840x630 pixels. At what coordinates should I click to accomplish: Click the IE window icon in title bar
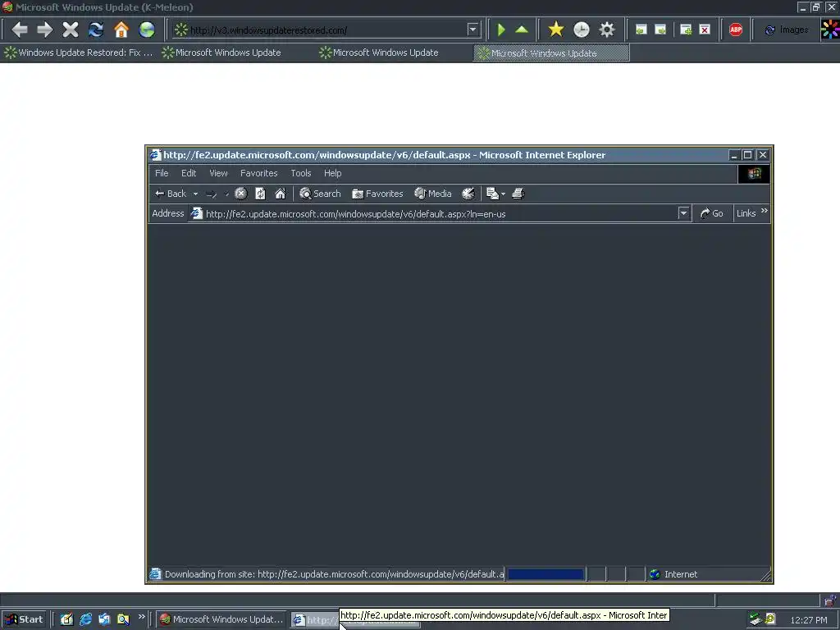(155, 155)
